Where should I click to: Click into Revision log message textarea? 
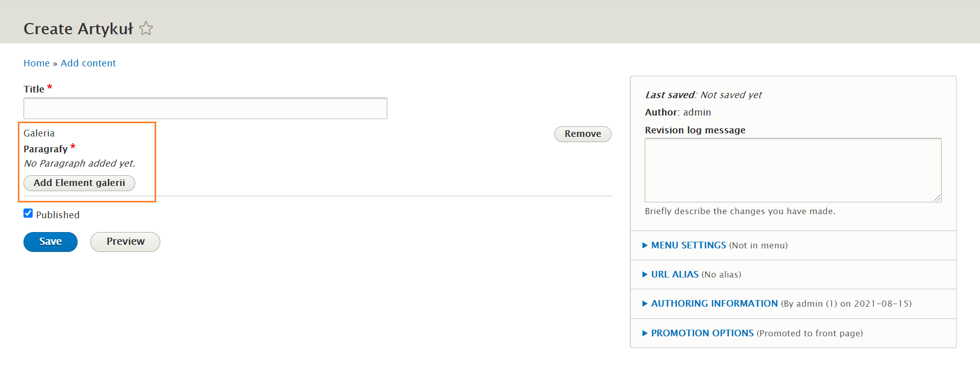(x=793, y=170)
